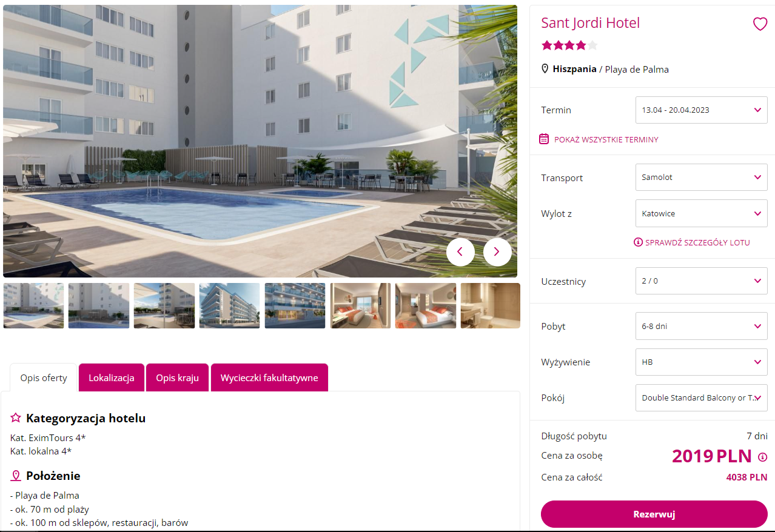Click the Rezerwuj button
The height and width of the screenshot is (532, 775).
click(654, 514)
